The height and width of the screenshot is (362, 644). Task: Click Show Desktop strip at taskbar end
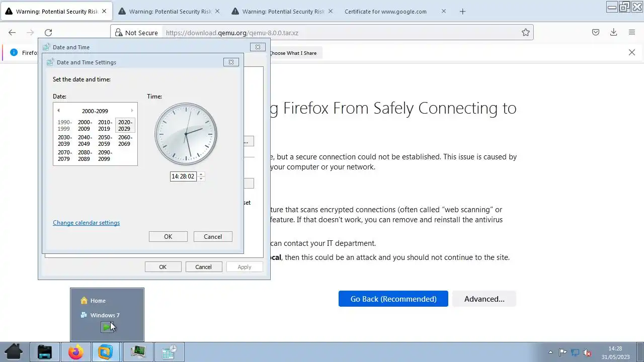coord(640,352)
